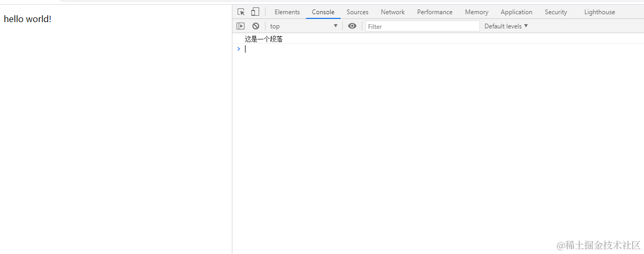Activate the inspect element picker icon
Viewport: 644px width, 254px height.
click(241, 12)
